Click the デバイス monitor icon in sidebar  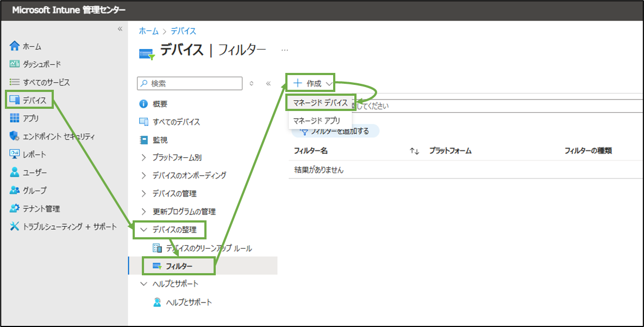pyautogui.click(x=14, y=100)
